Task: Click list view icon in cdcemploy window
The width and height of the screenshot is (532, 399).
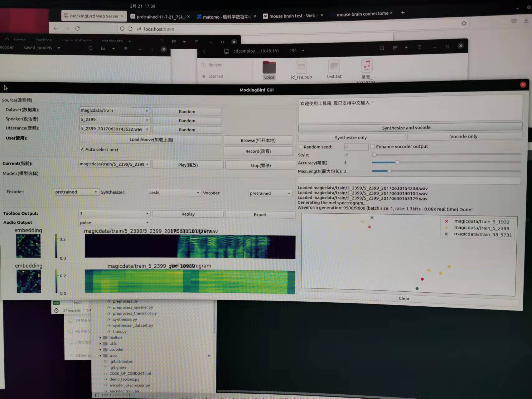Action: pyautogui.click(x=395, y=48)
